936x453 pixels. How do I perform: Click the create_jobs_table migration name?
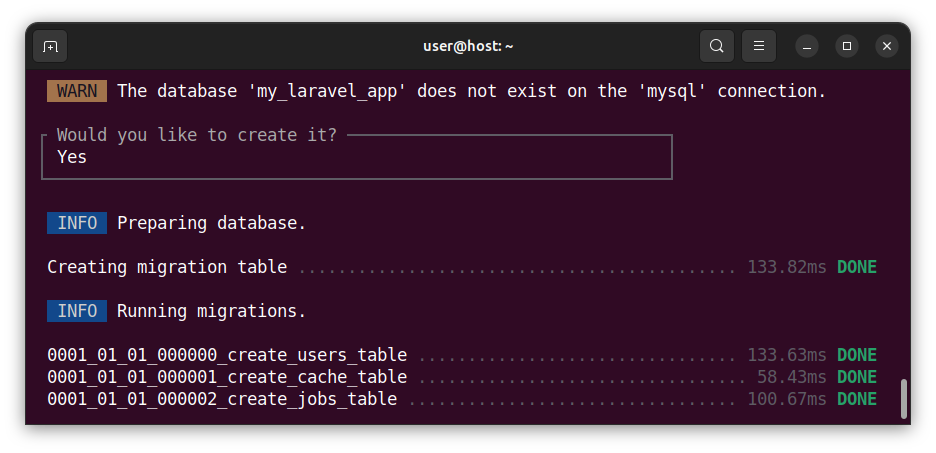[222, 399]
